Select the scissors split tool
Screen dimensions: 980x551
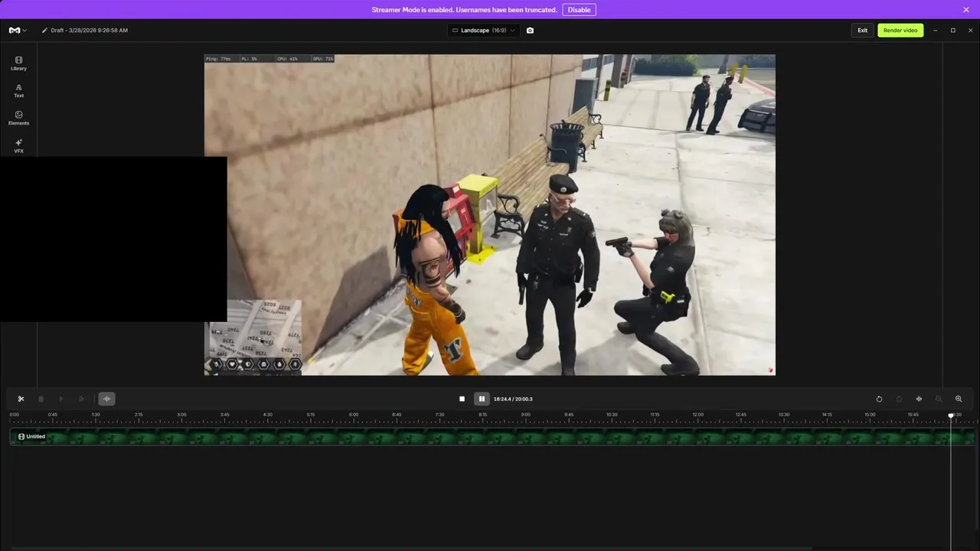[21, 399]
